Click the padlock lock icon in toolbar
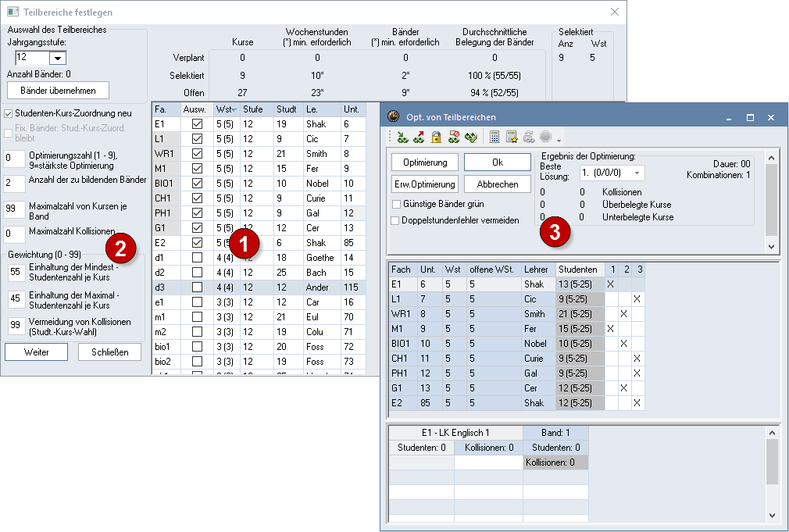This screenshot has height=532, width=789. coord(436,137)
